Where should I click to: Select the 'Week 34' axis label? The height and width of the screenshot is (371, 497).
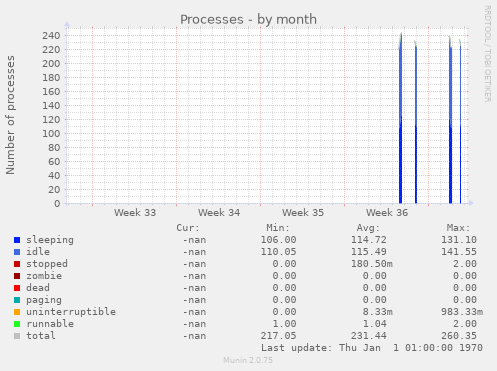pyautogui.click(x=219, y=213)
